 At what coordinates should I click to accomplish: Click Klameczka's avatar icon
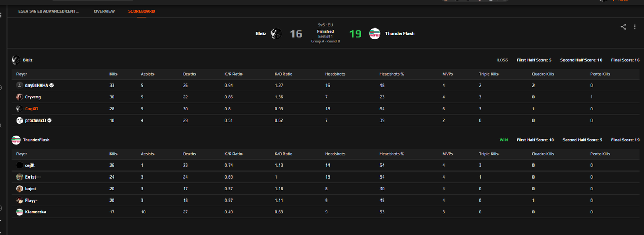tap(19, 212)
